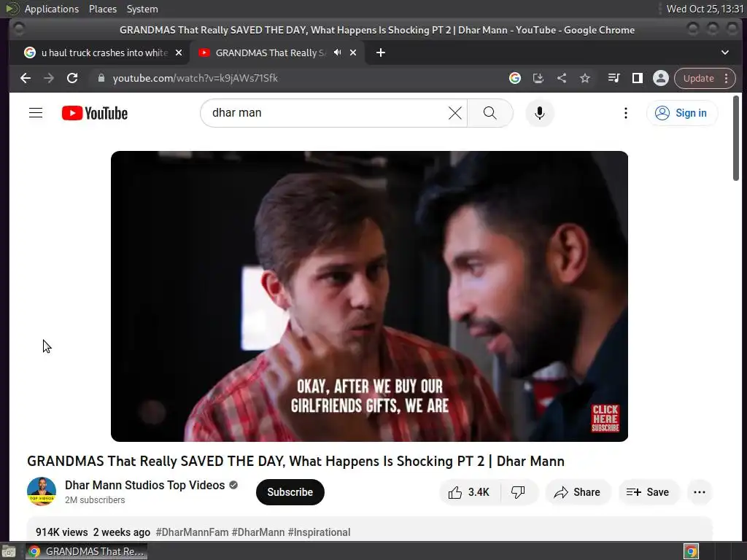Open a new tab with plus button
The width and height of the screenshot is (747, 560).
pyautogui.click(x=380, y=52)
